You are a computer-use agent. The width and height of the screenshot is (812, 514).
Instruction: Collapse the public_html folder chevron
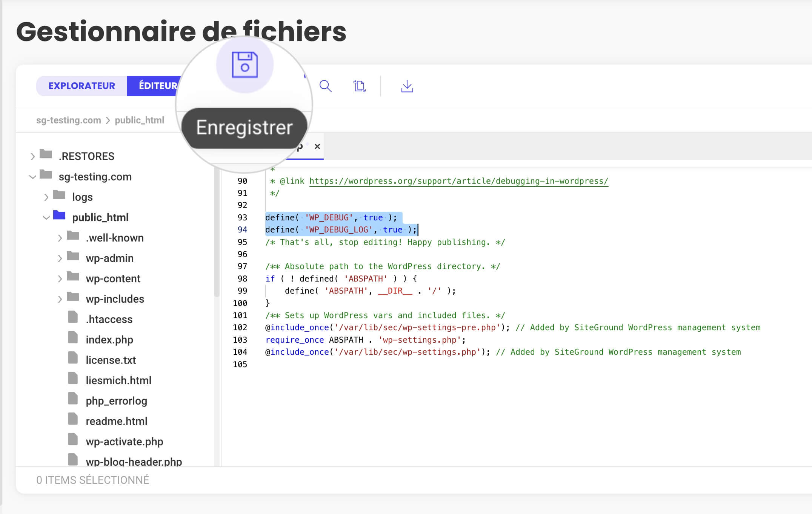[46, 217]
